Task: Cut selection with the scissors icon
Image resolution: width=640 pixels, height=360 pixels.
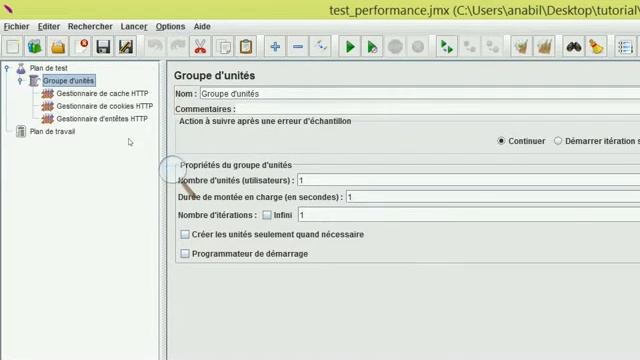Action: pyautogui.click(x=200, y=47)
